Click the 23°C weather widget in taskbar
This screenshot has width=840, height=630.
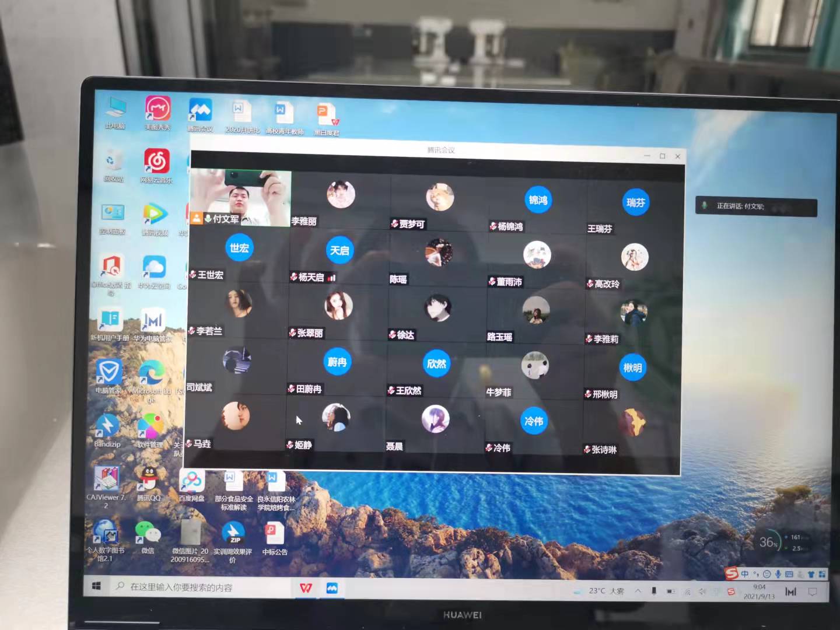600,591
